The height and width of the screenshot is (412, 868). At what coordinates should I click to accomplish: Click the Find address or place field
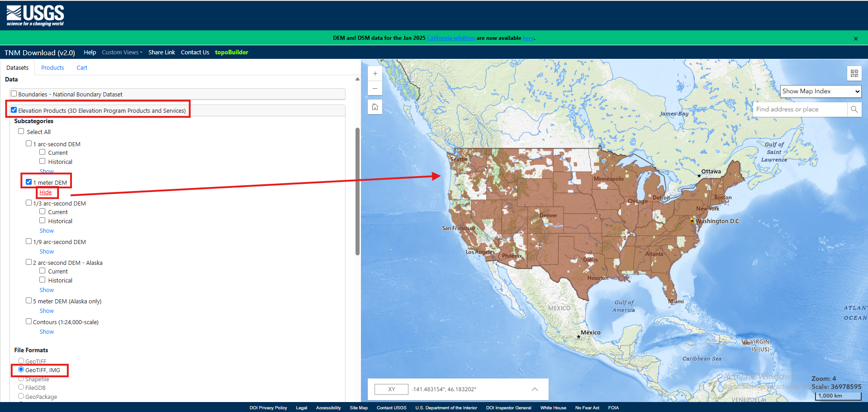click(800, 110)
